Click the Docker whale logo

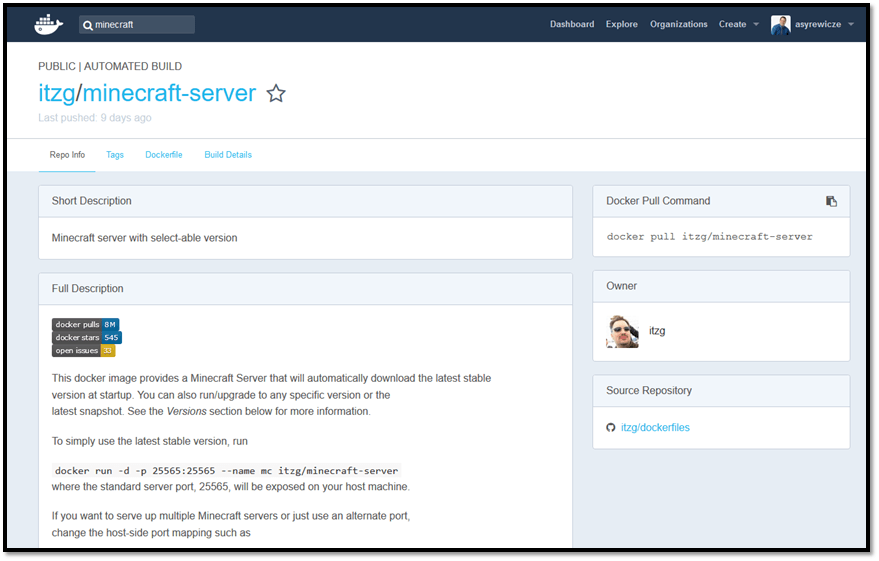(x=48, y=25)
